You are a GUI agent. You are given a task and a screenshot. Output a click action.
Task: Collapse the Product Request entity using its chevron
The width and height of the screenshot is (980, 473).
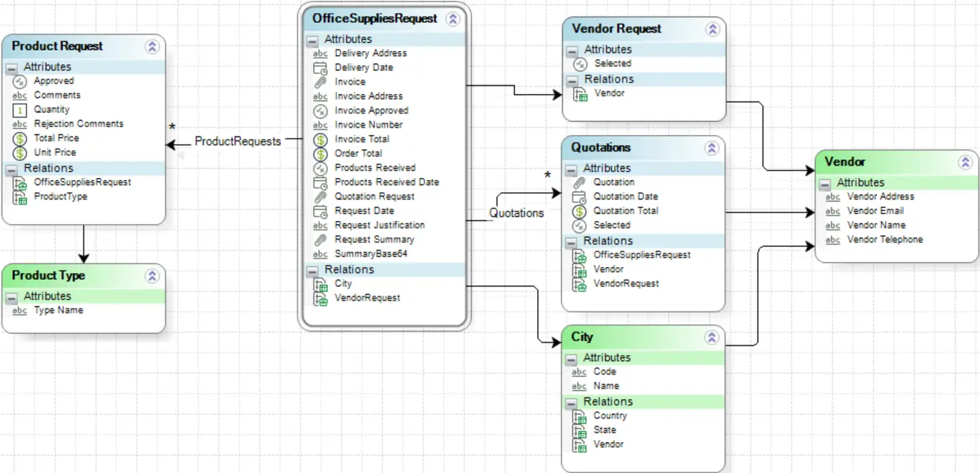152,47
